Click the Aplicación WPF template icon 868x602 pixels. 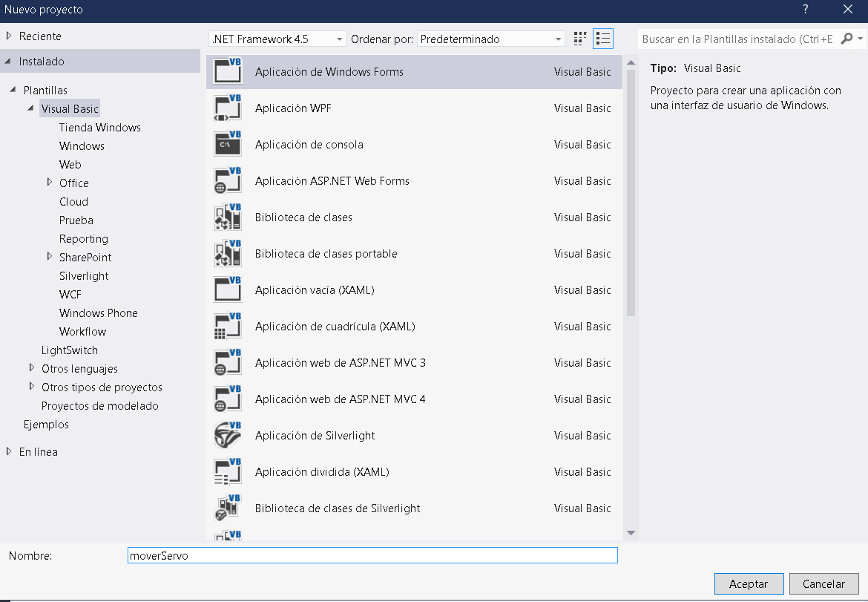pos(228,108)
